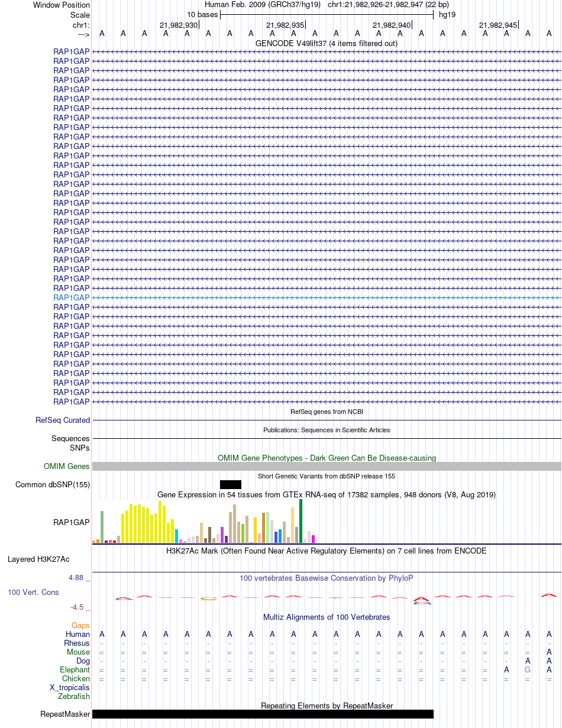Image resolution: width=562 pixels, height=728 pixels.
Task: Click the grey OMIM Genes bar
Action: [x=327, y=467]
